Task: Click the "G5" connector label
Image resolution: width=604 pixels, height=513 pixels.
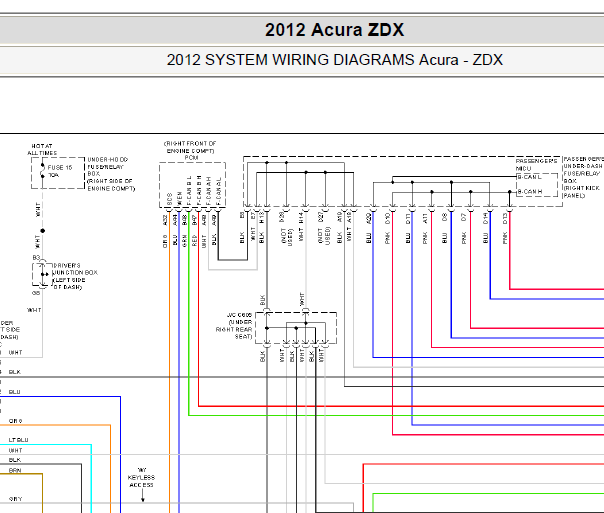Action: pyautogui.click(x=36, y=293)
